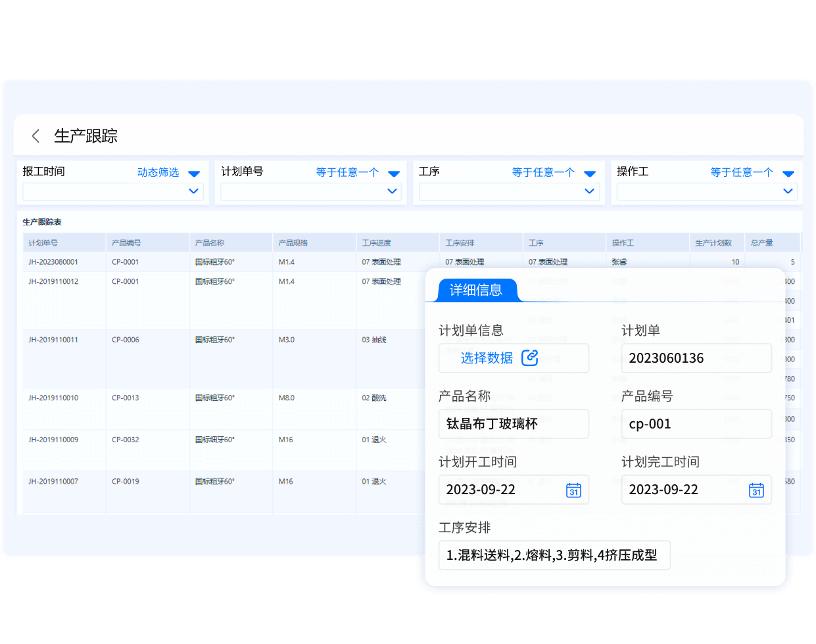The height and width of the screenshot is (644, 816).
Task: Select the 详细信息 tab
Action: click(x=476, y=290)
